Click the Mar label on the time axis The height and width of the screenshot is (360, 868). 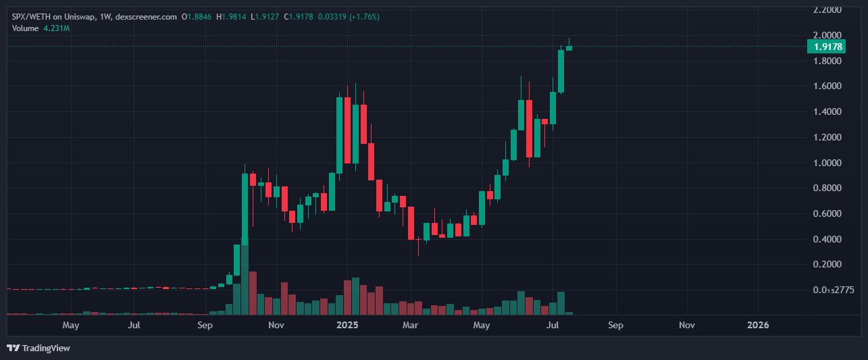411,325
